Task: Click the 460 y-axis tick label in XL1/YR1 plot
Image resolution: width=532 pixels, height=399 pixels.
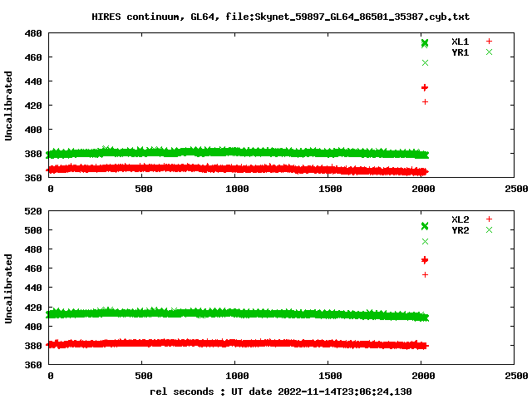Action: pos(33,57)
